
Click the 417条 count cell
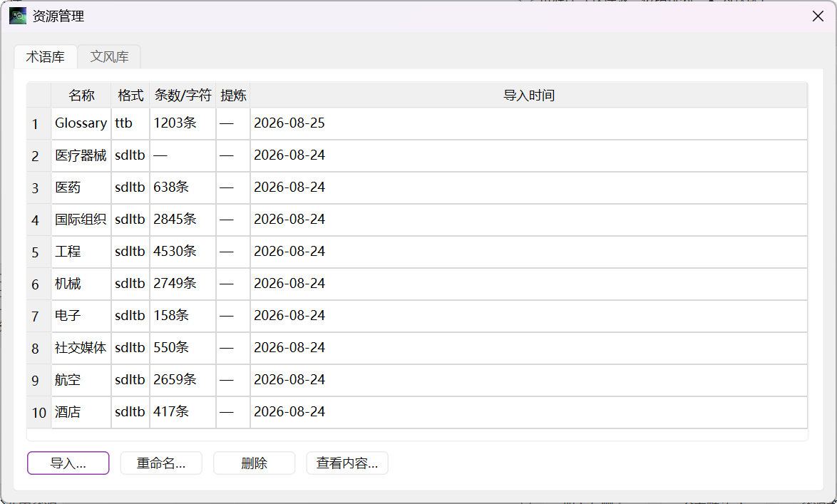coord(183,411)
